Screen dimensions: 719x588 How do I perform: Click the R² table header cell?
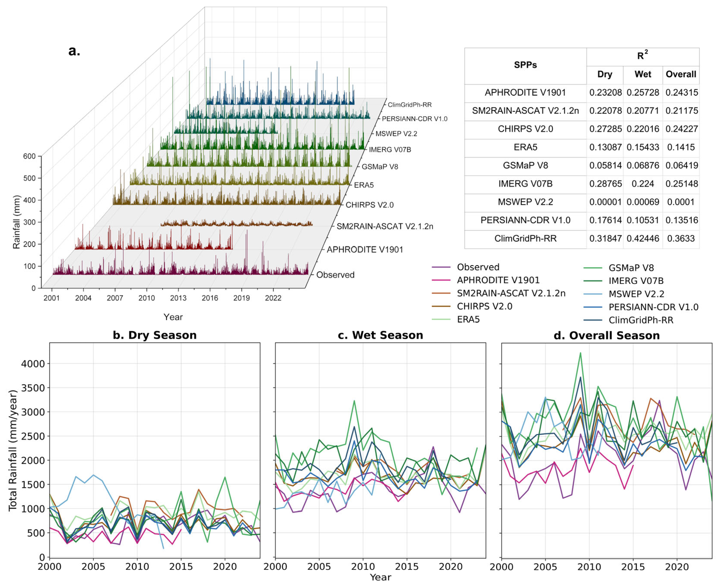642,56
